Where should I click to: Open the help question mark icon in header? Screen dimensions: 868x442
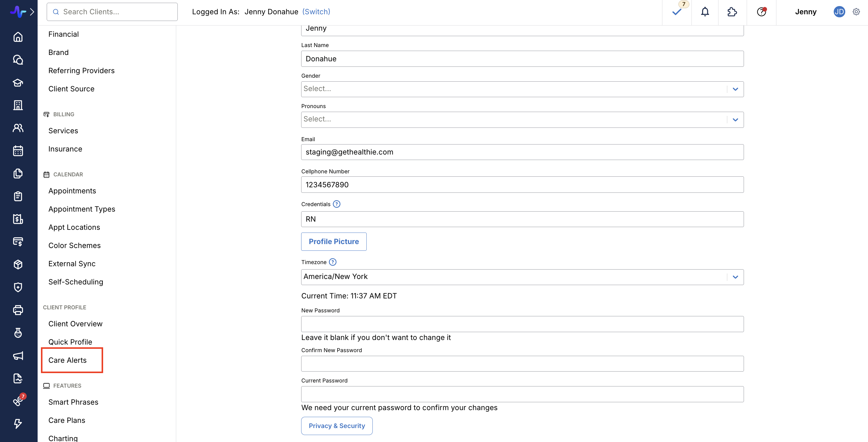click(761, 12)
